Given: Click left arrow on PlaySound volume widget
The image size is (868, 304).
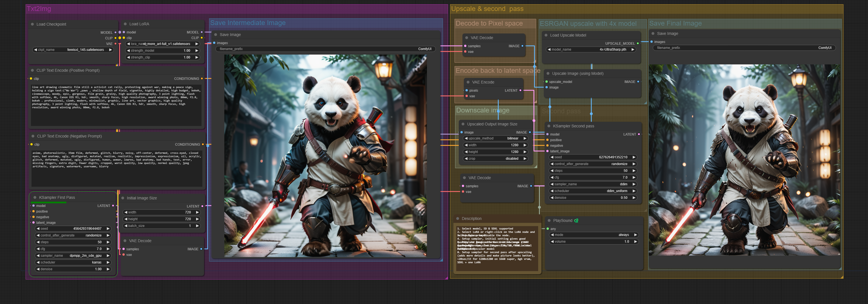Looking at the screenshot, I should (x=552, y=242).
